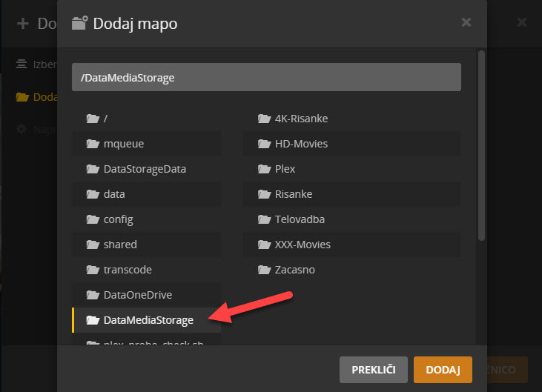This screenshot has height=392, width=542.
Task: Click the folder icon beside 4K-Risanke
Action: (263, 119)
